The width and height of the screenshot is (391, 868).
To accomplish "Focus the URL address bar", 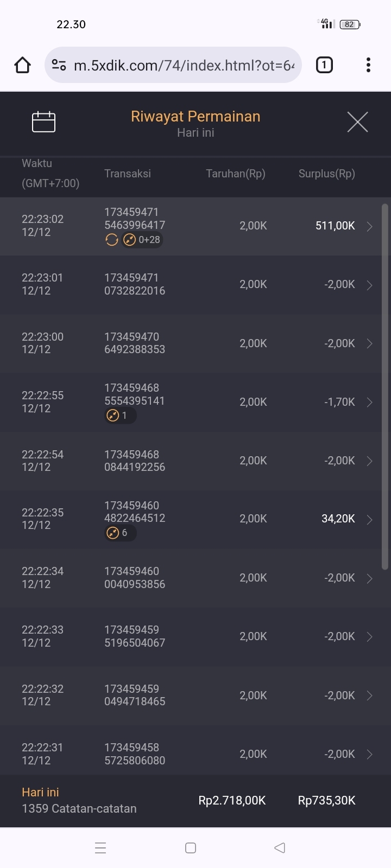I will (x=184, y=65).
